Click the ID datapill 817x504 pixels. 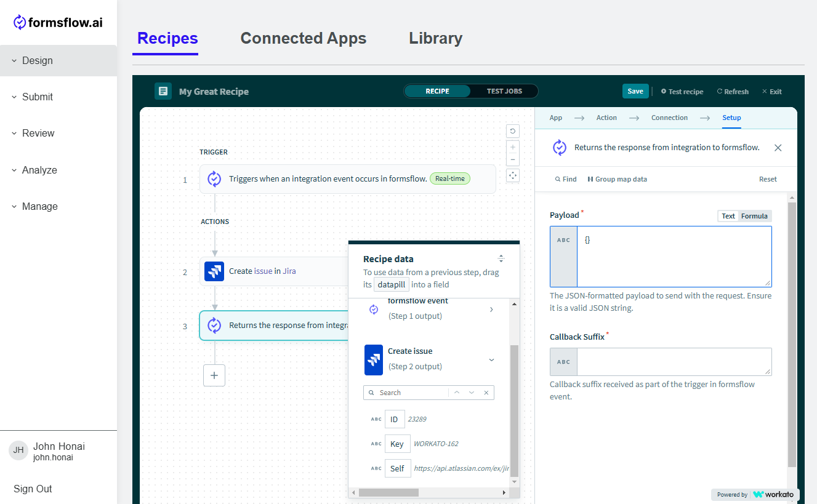395,419
